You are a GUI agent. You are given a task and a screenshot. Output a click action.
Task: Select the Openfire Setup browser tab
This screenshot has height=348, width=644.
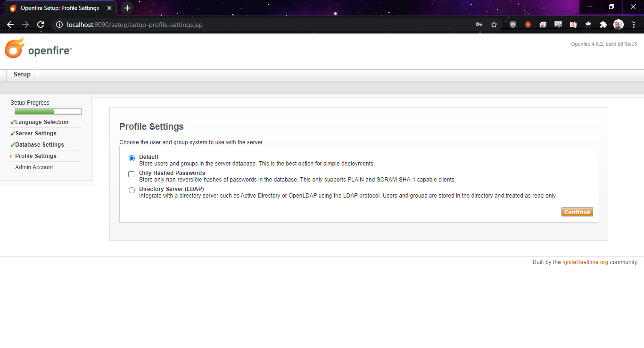(x=60, y=8)
